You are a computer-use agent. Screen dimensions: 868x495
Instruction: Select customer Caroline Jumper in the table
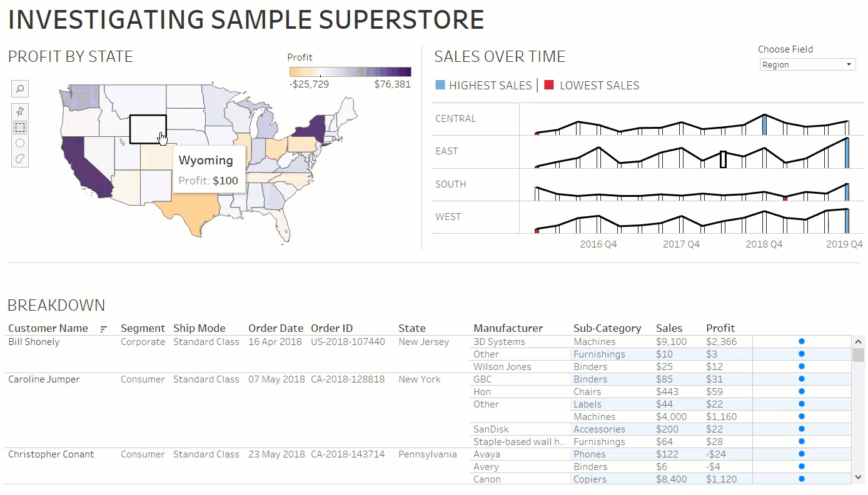(x=44, y=379)
